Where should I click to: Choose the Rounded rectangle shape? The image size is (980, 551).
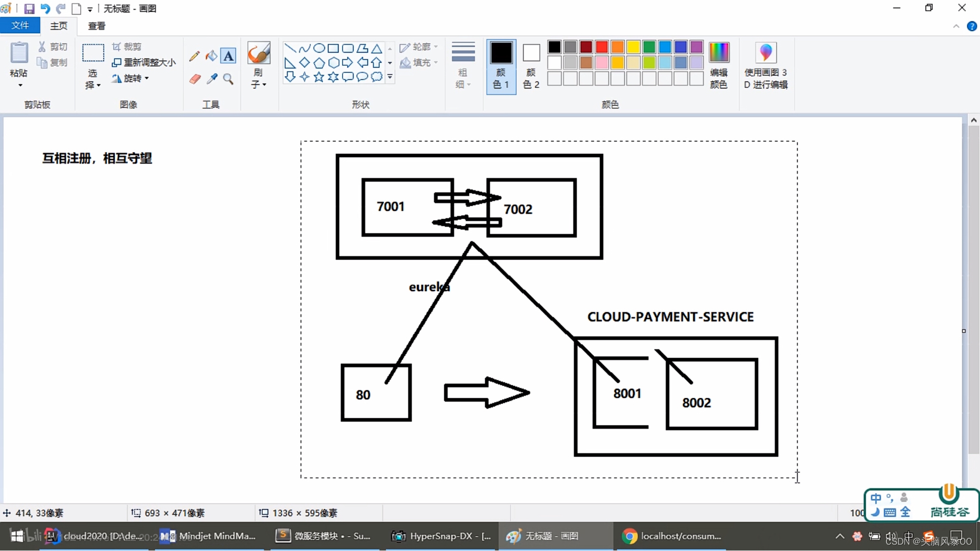pyautogui.click(x=348, y=48)
